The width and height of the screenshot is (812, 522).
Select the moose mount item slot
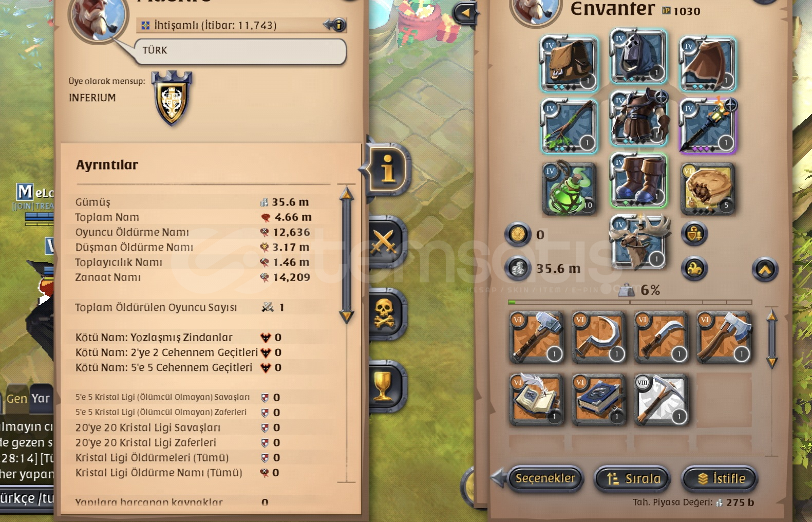click(638, 241)
